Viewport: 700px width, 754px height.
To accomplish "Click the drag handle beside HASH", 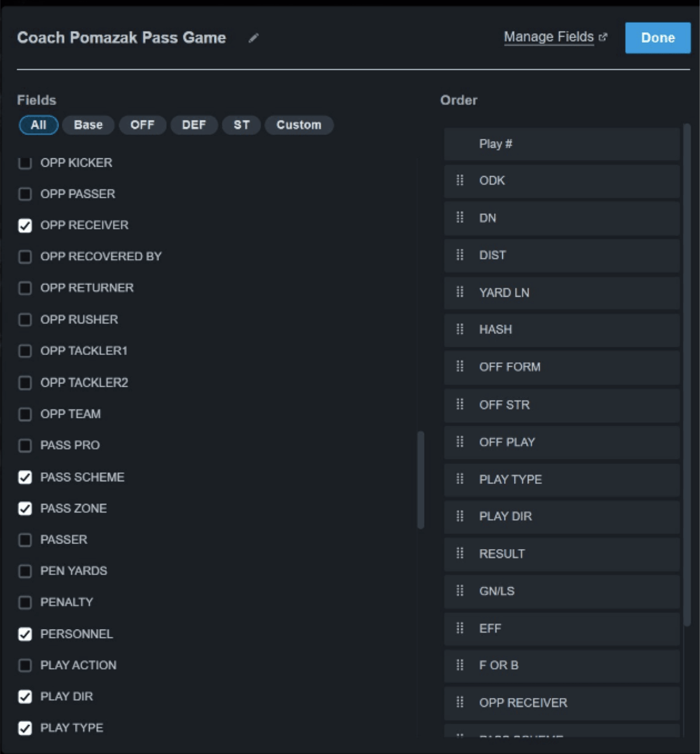I will (460, 329).
